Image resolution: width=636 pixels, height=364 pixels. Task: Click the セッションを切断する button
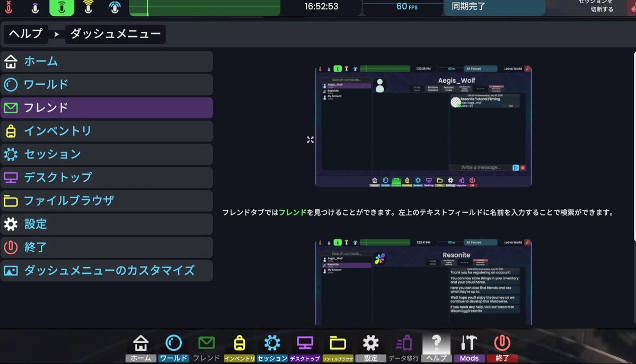(x=596, y=6)
